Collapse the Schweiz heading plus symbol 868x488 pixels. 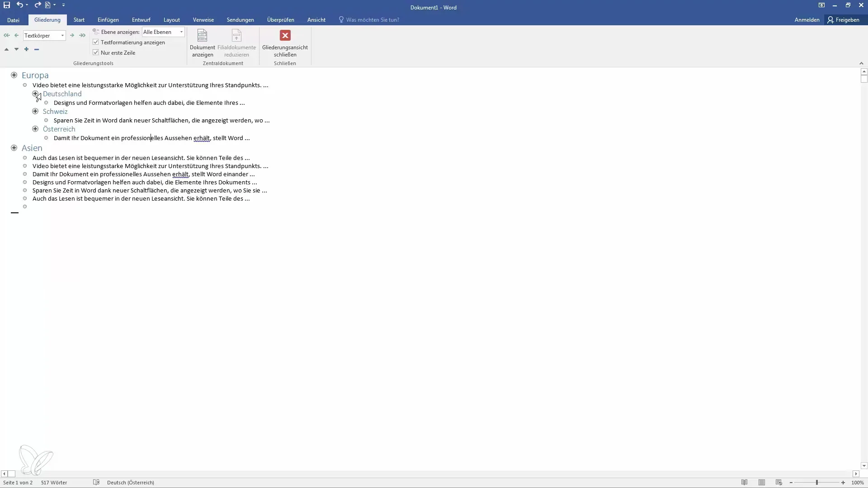(x=35, y=111)
